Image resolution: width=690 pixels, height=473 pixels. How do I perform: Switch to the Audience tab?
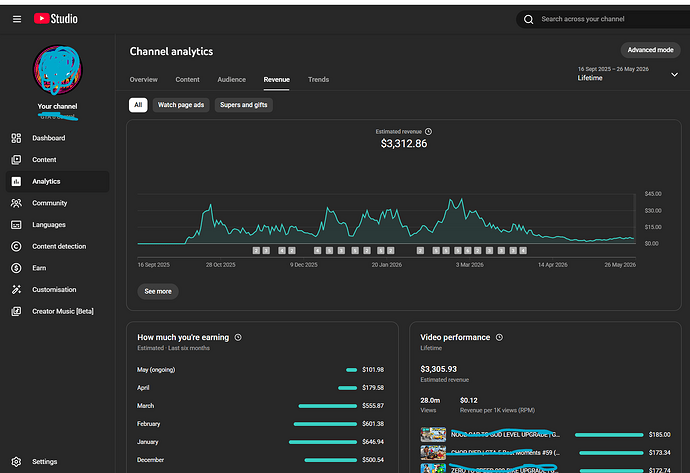(x=231, y=80)
